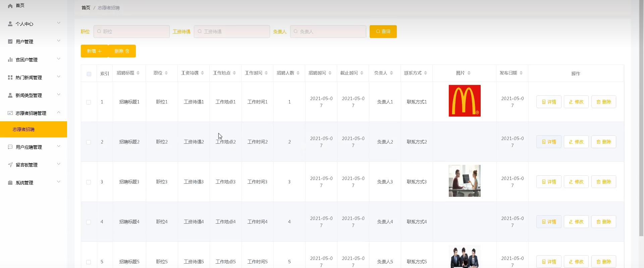Click the 首页 breadcrumb link
This screenshot has height=268, width=644.
click(x=86, y=8)
